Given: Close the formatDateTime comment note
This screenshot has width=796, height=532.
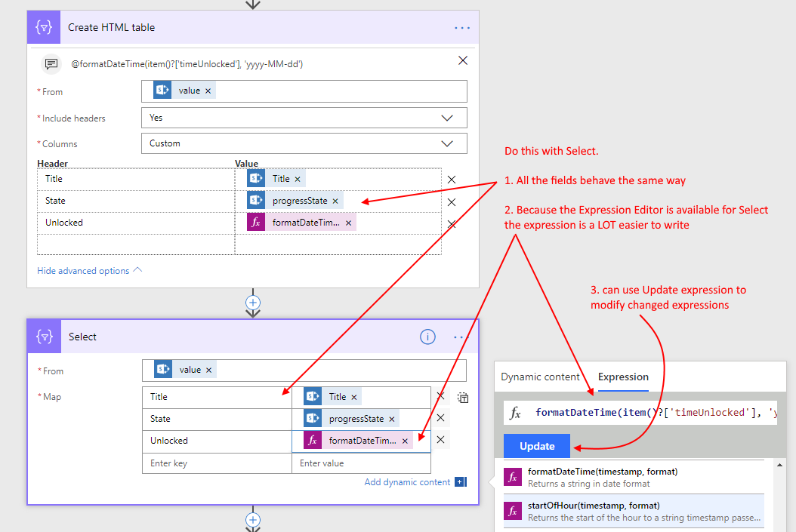Looking at the screenshot, I should click(463, 60).
